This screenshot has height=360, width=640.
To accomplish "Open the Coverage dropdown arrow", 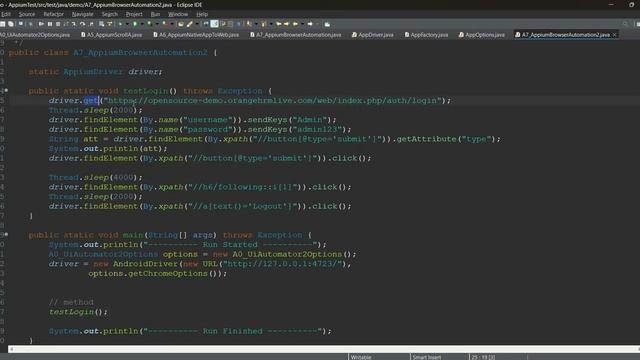I will 157,24.
